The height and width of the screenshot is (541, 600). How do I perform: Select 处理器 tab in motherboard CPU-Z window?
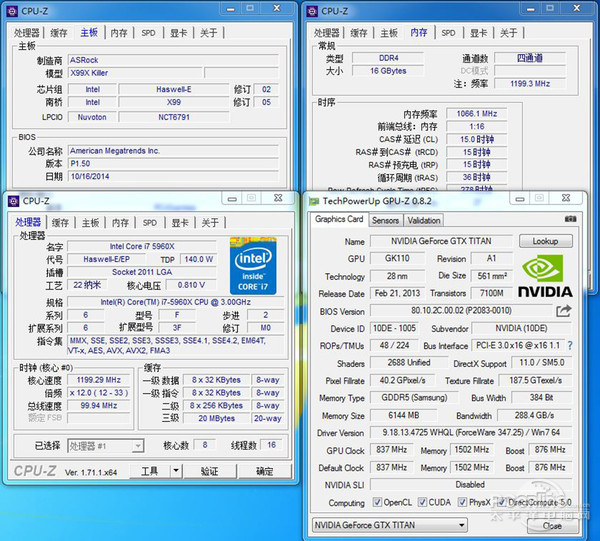coord(27,33)
